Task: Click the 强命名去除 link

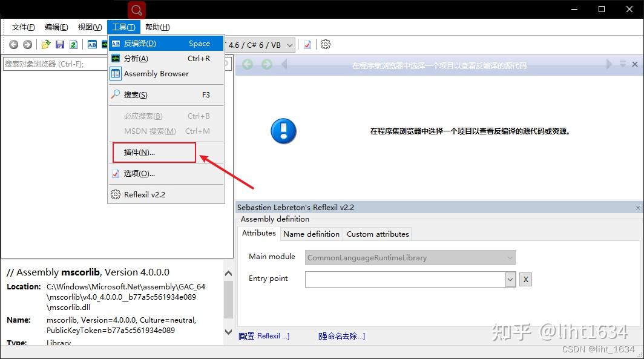Action: coord(341,336)
